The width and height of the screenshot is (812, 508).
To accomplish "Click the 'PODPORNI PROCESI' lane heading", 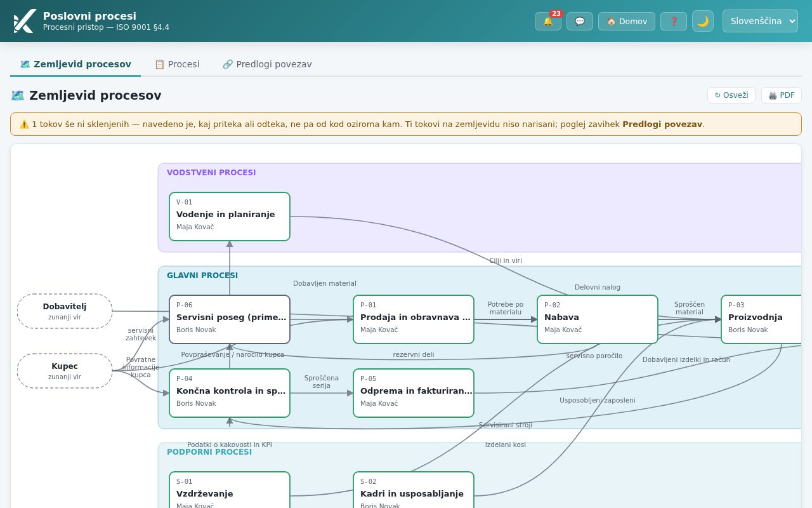I will (209, 452).
